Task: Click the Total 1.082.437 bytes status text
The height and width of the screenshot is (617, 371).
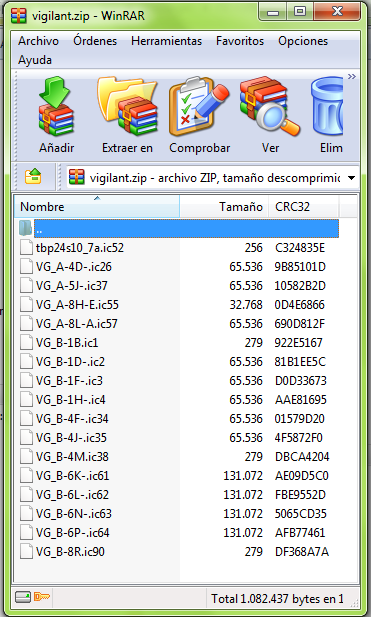Action: click(x=277, y=599)
